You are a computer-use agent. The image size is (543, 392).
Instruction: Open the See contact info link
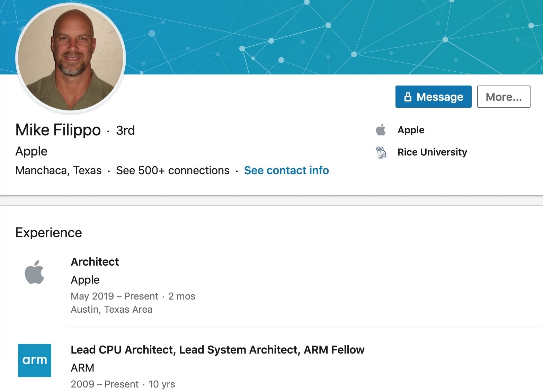[x=286, y=170]
